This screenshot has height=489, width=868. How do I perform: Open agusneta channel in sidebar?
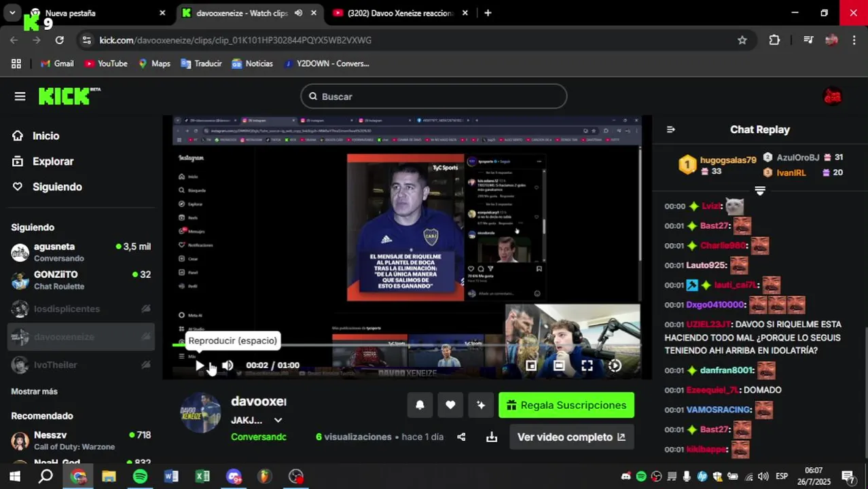[x=81, y=252]
